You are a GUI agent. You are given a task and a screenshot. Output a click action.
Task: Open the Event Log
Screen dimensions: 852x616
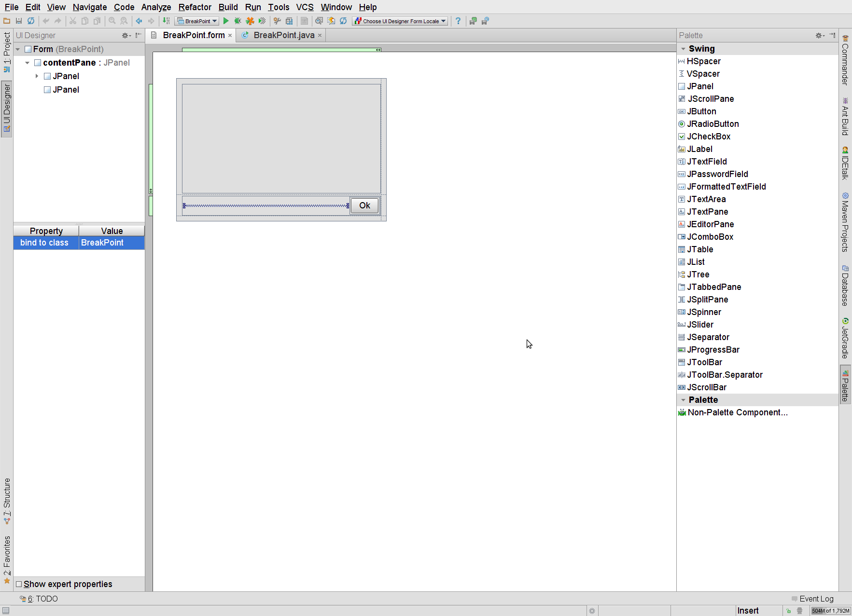(x=817, y=598)
